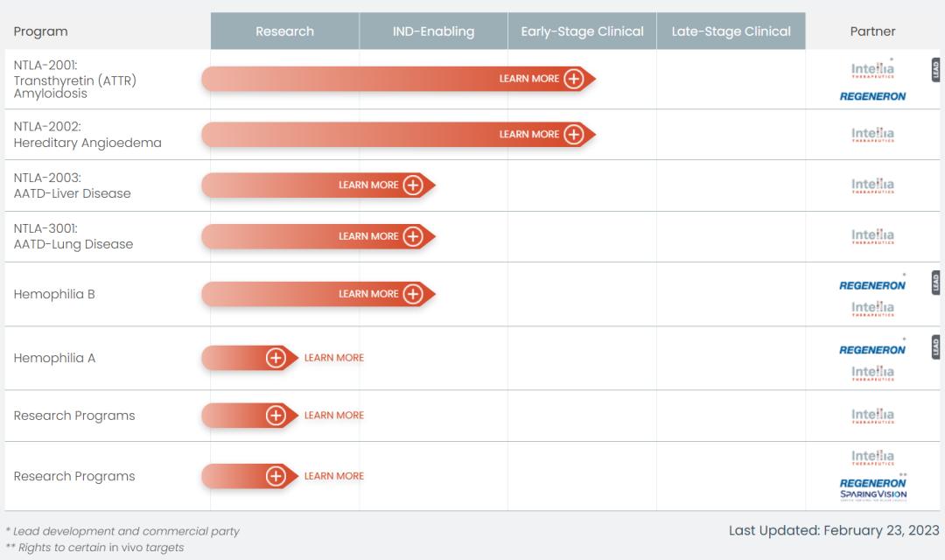The height and width of the screenshot is (560, 945).
Task: Open the Learn More link for Hemophilia A
Action: pyautogui.click(x=333, y=358)
